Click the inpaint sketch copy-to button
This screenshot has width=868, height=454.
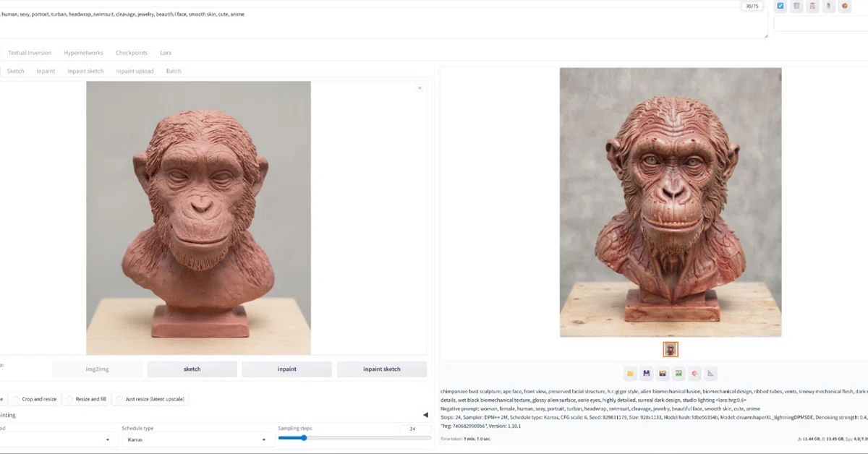(x=382, y=369)
